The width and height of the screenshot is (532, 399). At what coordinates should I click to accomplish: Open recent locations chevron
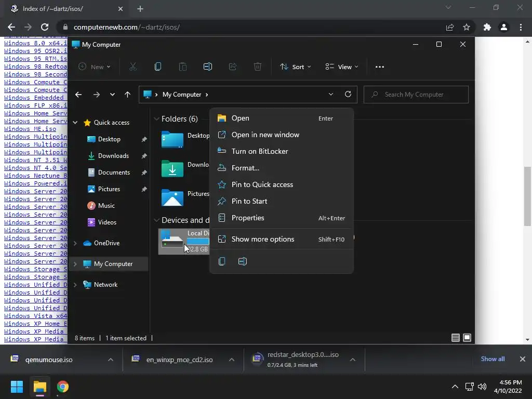click(112, 95)
